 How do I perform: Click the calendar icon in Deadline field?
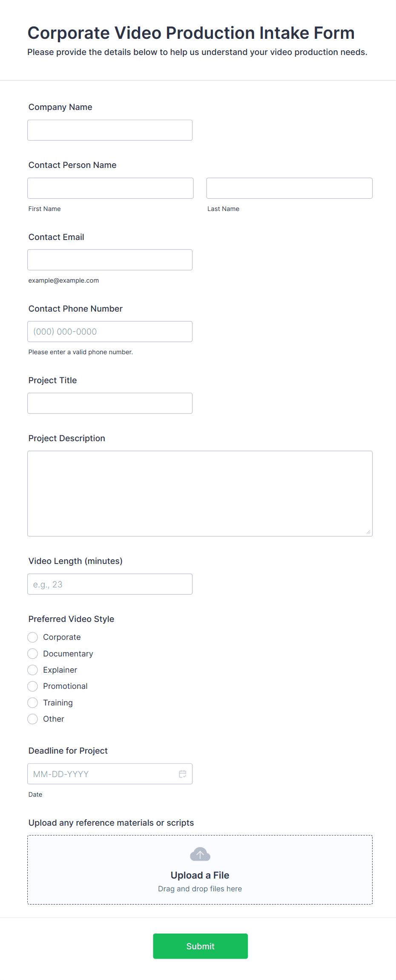click(x=183, y=774)
